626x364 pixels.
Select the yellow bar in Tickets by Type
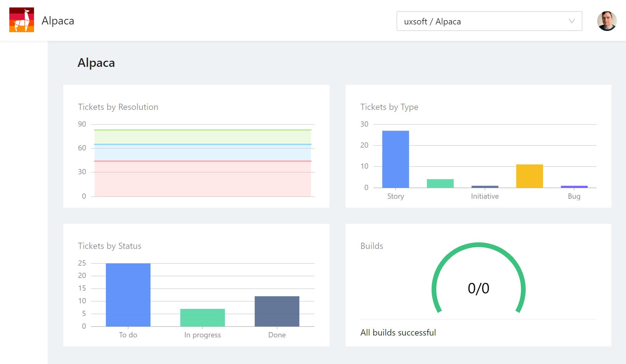(x=529, y=176)
